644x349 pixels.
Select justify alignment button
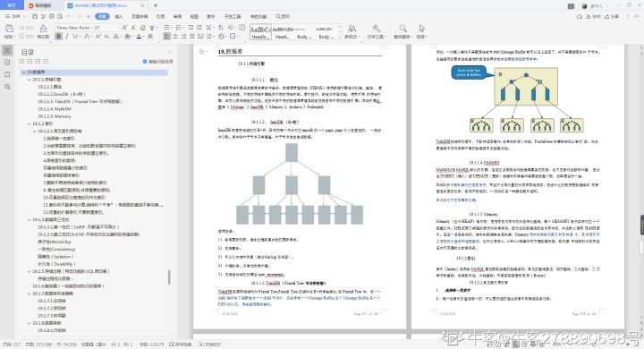pos(191,37)
